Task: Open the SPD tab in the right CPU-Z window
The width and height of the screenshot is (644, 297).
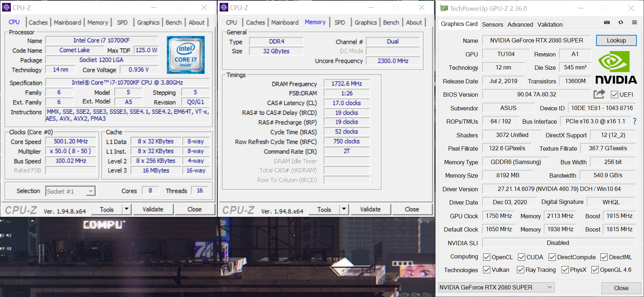Action: click(x=339, y=22)
